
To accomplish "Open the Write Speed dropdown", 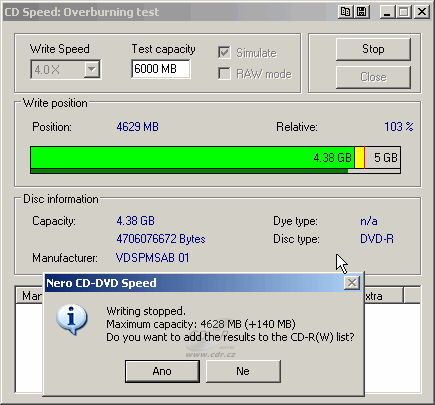I will point(92,69).
